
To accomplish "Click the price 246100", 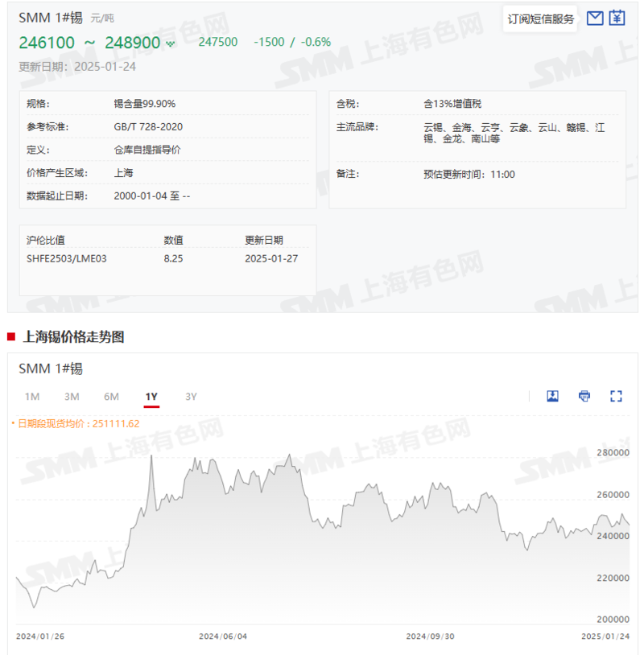I will click(47, 43).
